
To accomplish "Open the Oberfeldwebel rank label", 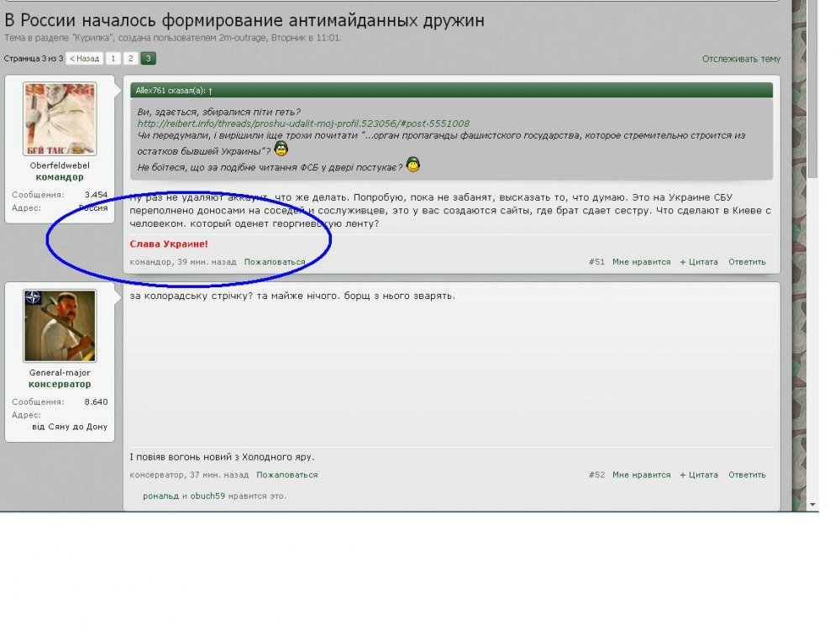I will 60,165.
